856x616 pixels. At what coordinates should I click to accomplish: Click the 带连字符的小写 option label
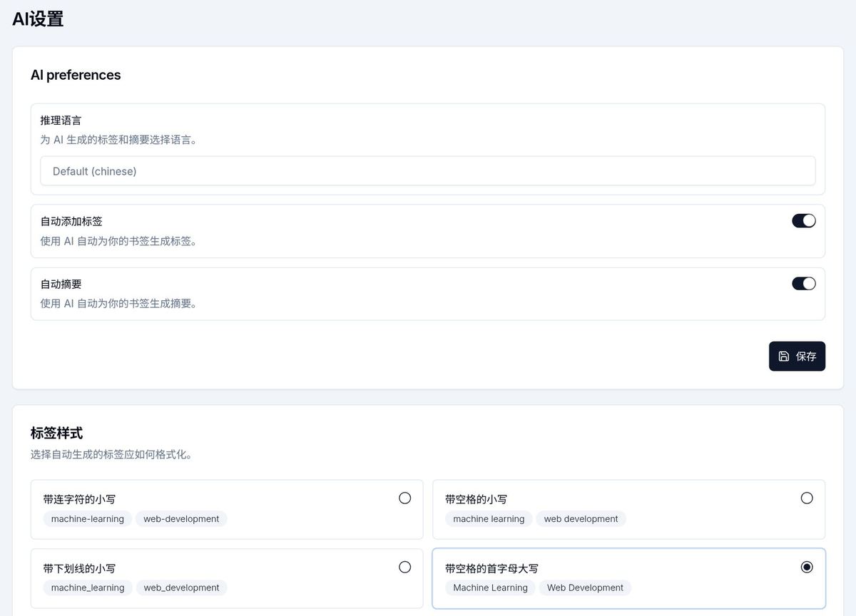point(79,499)
